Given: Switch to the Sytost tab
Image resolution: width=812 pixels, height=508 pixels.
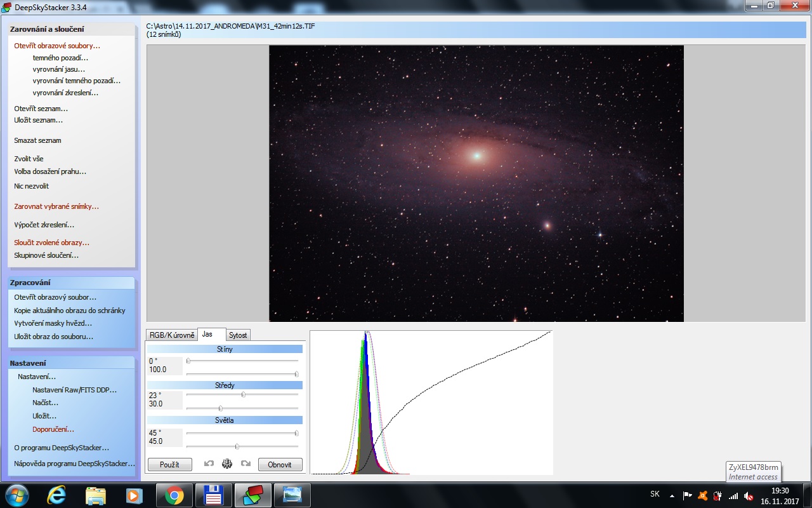Looking at the screenshot, I should 238,335.
